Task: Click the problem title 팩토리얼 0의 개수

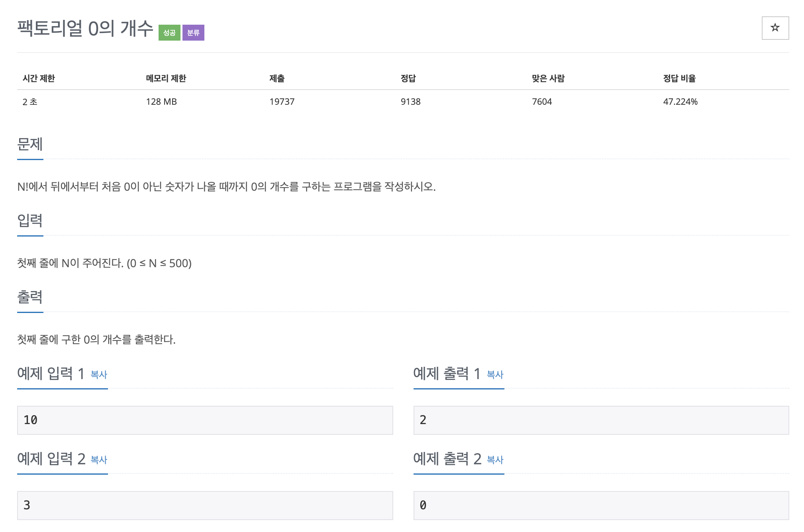Action: 85,29
